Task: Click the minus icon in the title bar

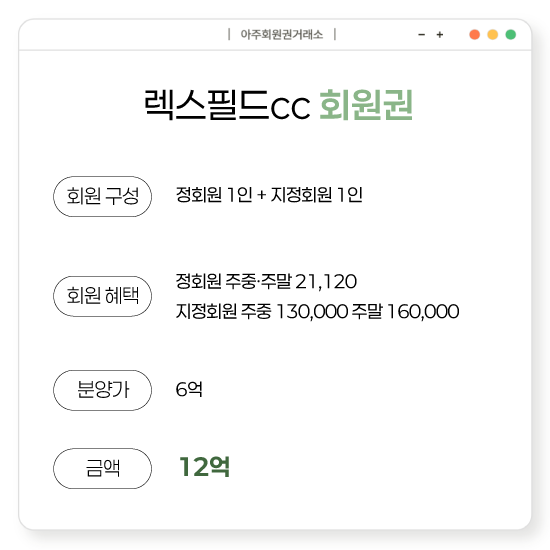Action: [x=422, y=35]
